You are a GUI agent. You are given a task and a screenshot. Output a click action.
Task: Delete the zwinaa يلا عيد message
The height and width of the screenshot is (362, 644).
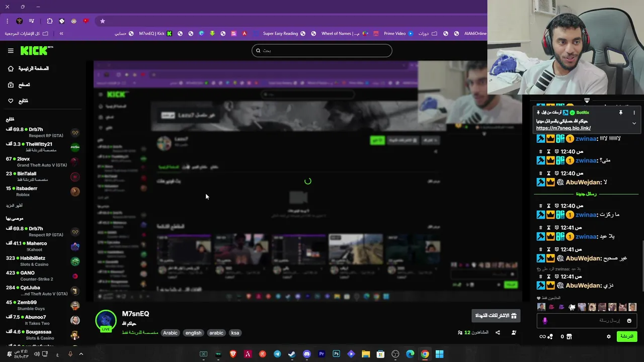click(541, 228)
